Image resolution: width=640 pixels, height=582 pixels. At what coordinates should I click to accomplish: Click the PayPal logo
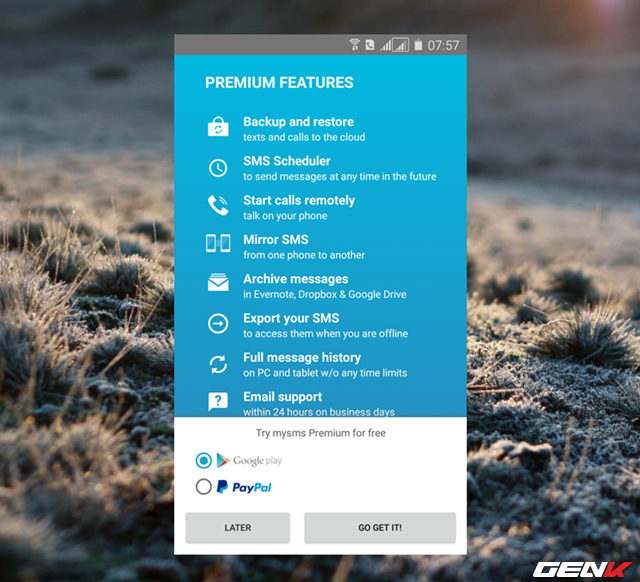click(244, 487)
